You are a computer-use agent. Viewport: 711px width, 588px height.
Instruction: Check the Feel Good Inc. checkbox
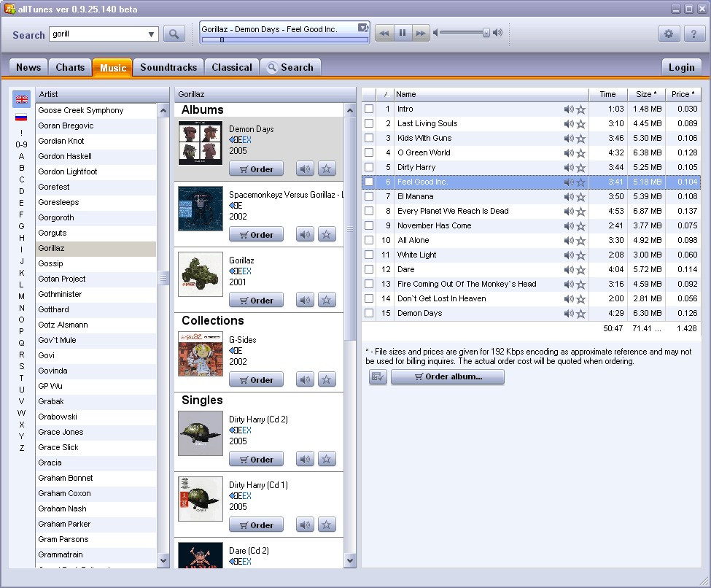pos(369,182)
